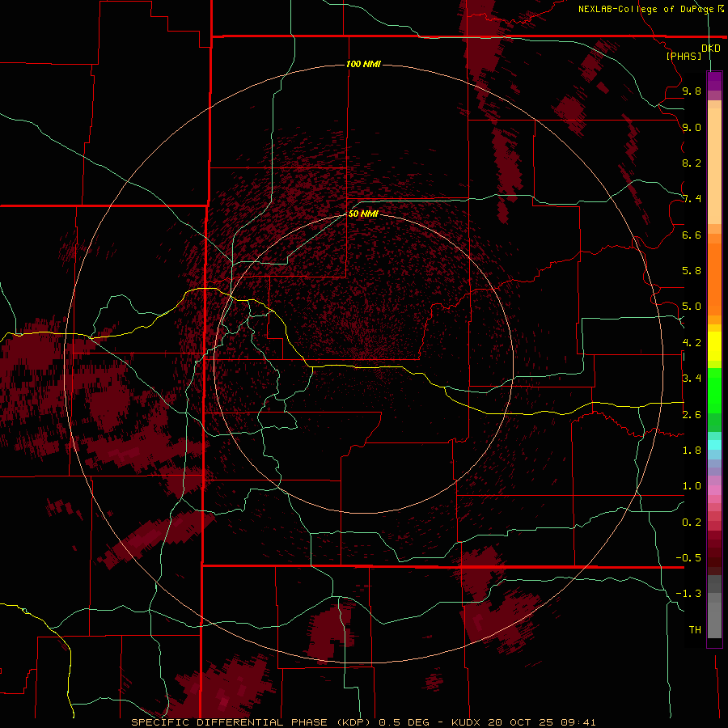Click the 7.4 color scale value
The width and height of the screenshot is (728, 728).
click(x=692, y=199)
